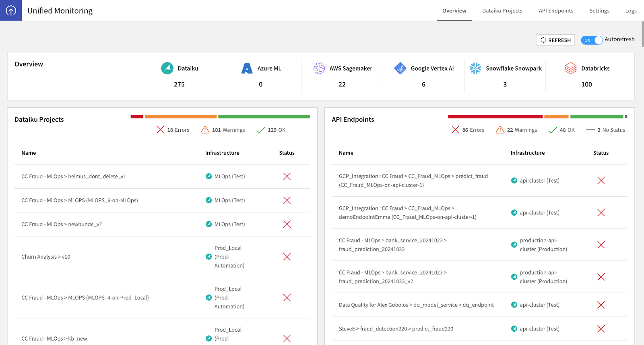Click the Databricks count 100
The image size is (644, 345).
pyautogui.click(x=586, y=84)
